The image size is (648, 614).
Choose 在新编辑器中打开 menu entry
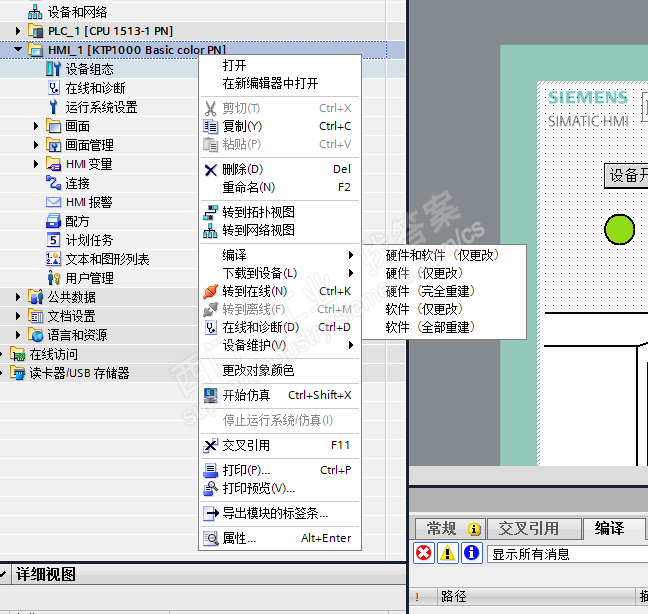point(280,83)
